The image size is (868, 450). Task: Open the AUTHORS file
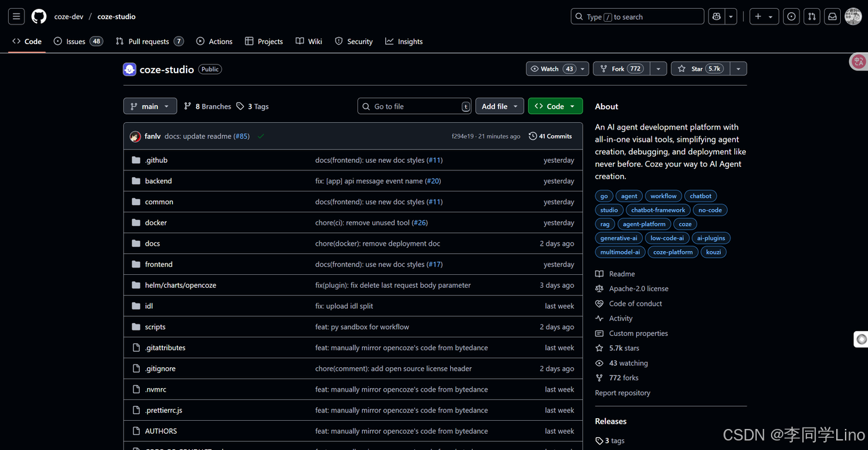161,431
